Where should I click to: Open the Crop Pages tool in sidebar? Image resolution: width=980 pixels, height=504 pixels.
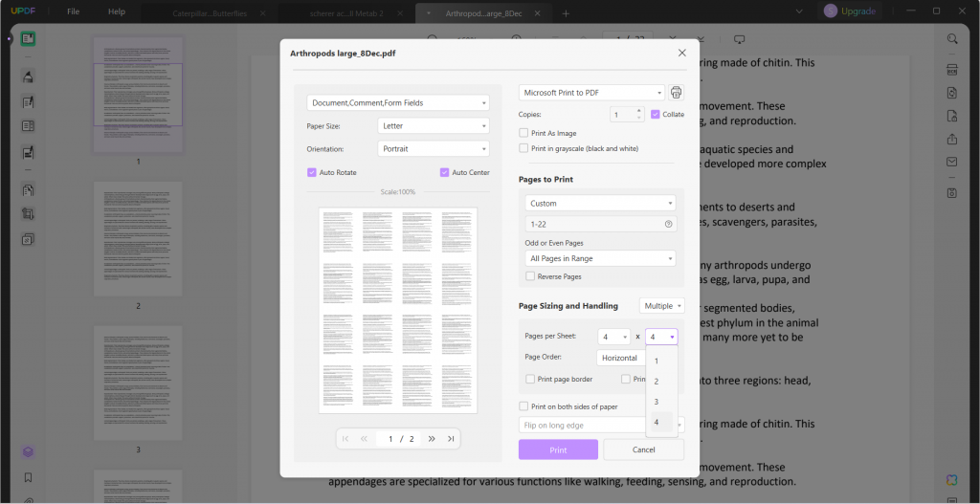(28, 214)
